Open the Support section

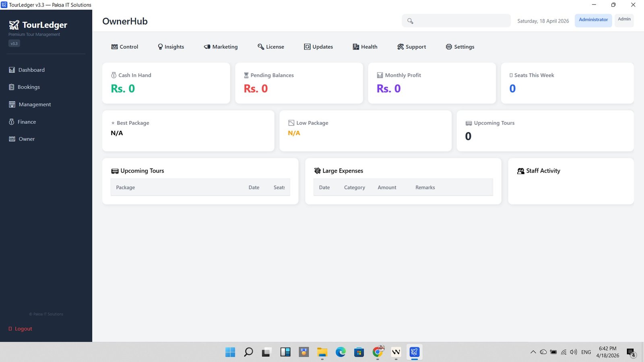(411, 47)
